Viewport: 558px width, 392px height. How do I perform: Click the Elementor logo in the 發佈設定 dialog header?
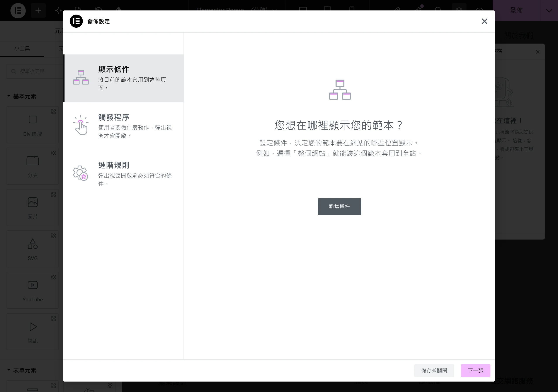(x=76, y=21)
